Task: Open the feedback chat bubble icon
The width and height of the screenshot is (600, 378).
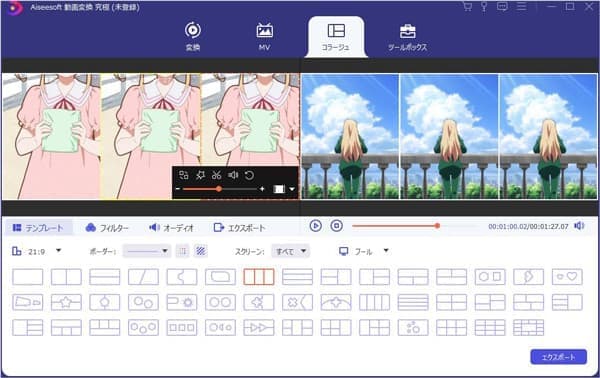Action: pyautogui.click(x=502, y=7)
